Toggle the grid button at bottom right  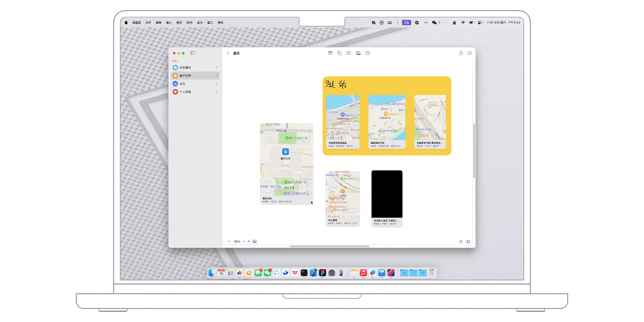point(468,241)
